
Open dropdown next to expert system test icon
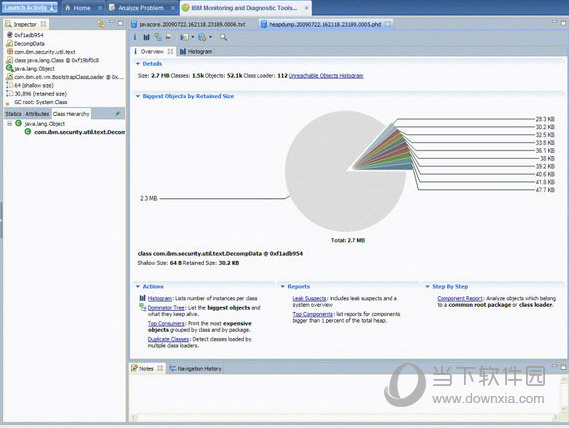(x=193, y=37)
